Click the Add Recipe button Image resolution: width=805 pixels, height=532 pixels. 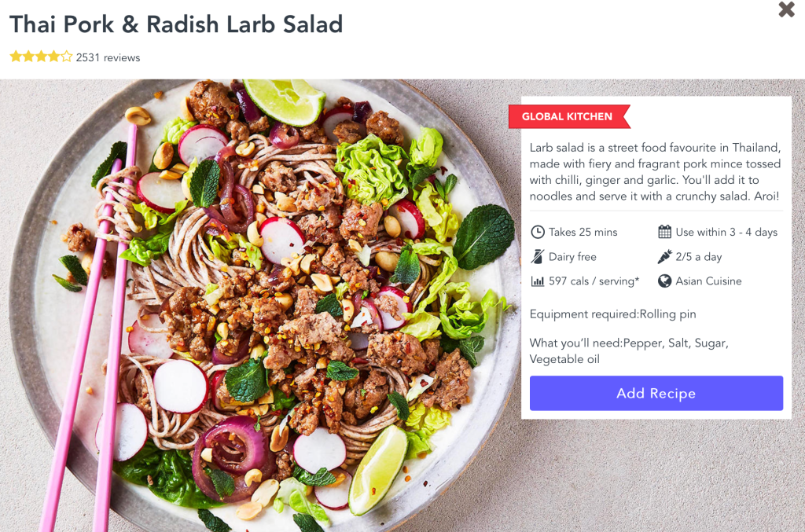pos(656,393)
